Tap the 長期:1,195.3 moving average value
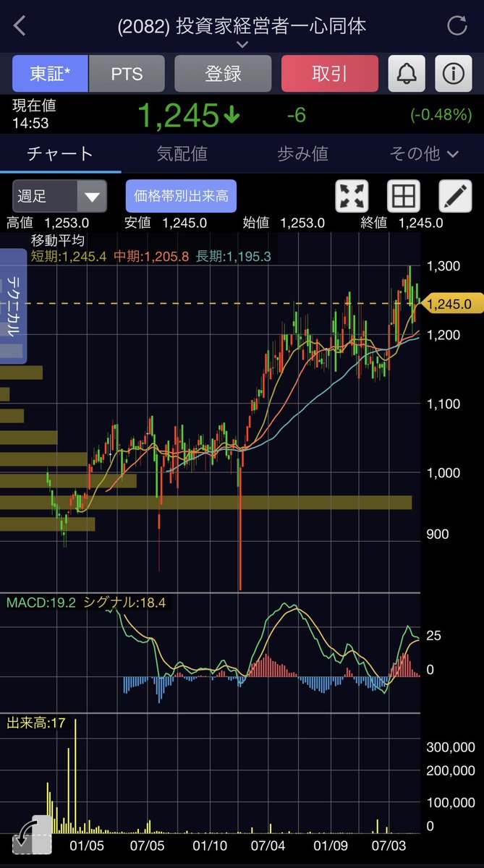Viewport: 484px width, 868px height. pyautogui.click(x=232, y=256)
